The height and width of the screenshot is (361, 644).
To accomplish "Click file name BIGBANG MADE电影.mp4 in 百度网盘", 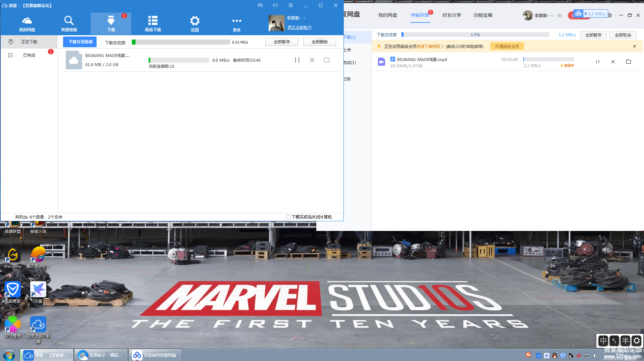I will pos(422,59).
